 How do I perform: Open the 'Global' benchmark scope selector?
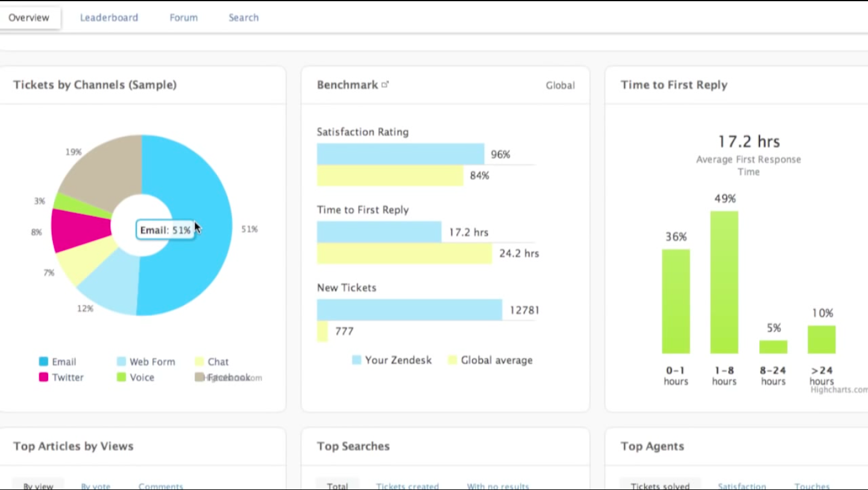[x=561, y=85]
